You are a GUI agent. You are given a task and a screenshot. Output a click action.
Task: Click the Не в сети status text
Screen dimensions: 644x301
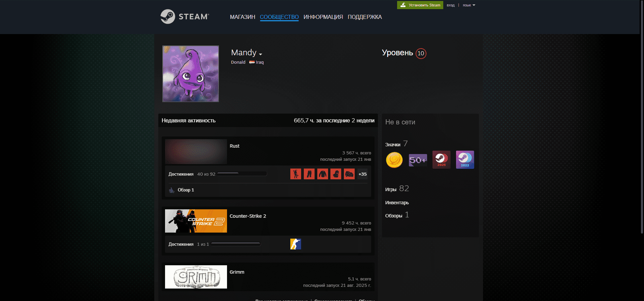pyautogui.click(x=400, y=122)
